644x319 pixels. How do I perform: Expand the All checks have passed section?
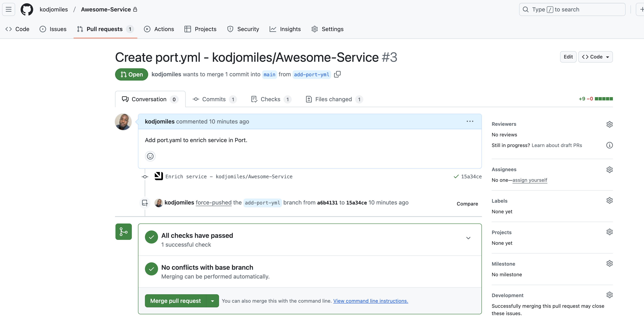[468, 238]
